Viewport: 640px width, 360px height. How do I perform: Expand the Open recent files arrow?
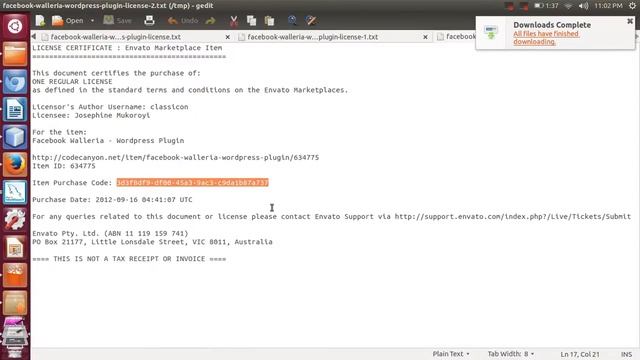tap(92, 20)
